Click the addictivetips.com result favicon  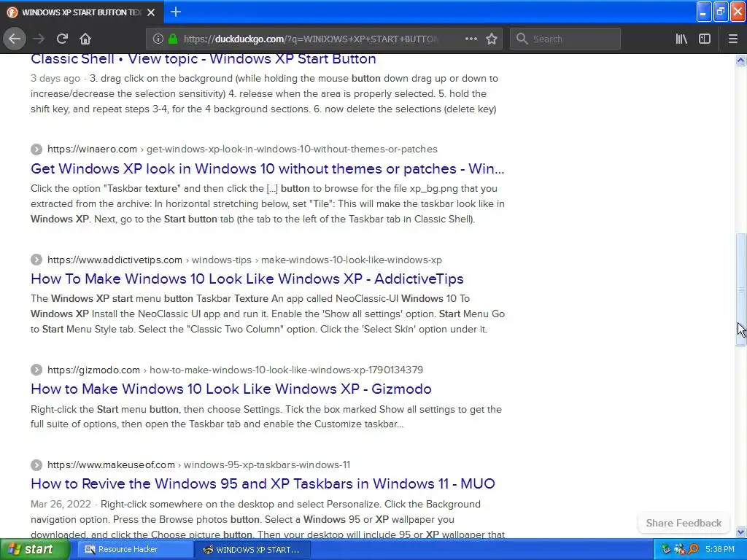(36, 260)
